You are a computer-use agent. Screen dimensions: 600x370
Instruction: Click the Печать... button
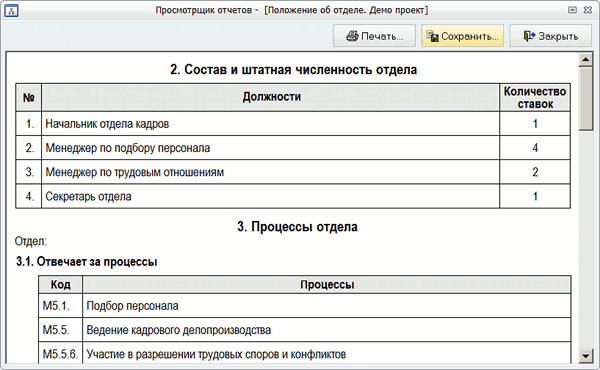pos(374,36)
